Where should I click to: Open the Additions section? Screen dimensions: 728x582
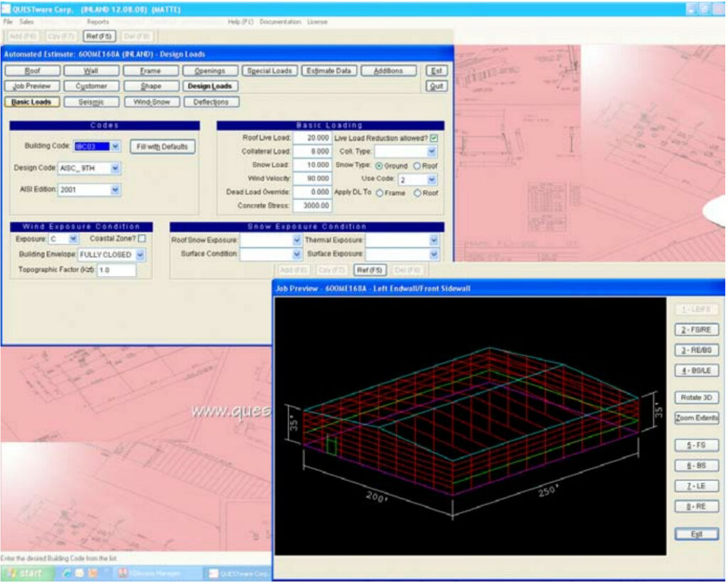[x=389, y=70]
